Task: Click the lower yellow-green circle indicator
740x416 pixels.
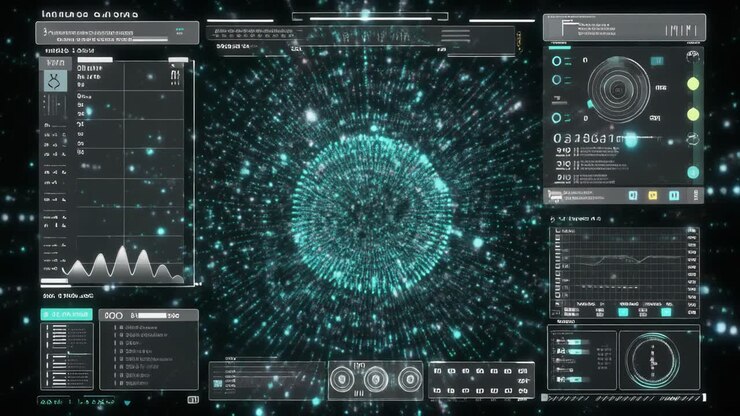Action: coord(693,114)
